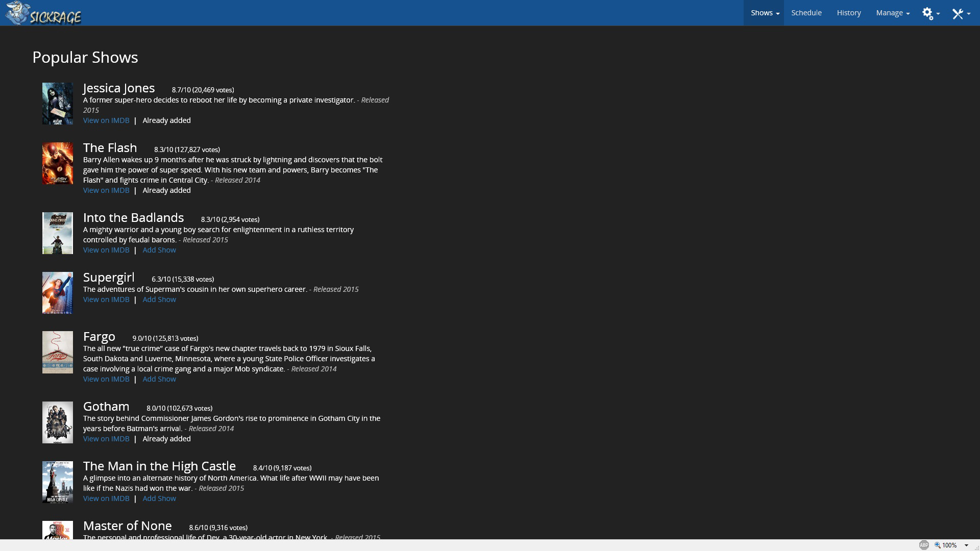Click the Gotham title
This screenshot has width=980, height=551.
[x=106, y=407]
